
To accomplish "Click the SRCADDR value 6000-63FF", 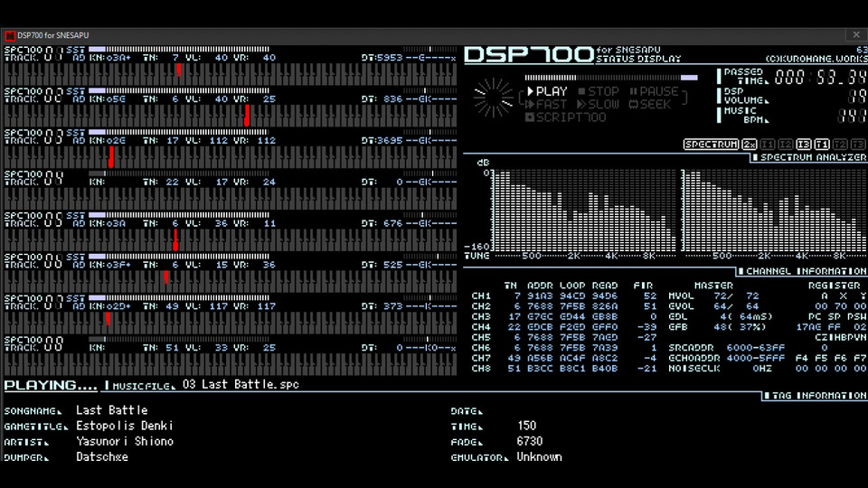I will pyautogui.click(x=756, y=348).
